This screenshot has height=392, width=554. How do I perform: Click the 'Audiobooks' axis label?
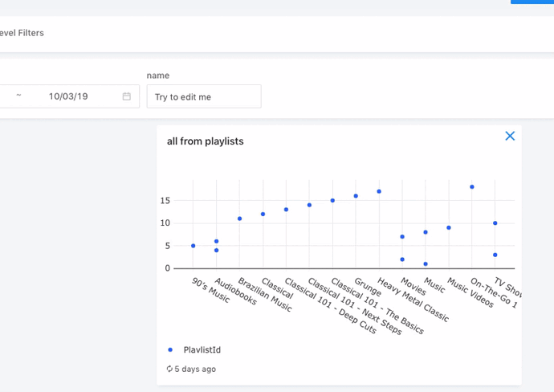click(236, 292)
